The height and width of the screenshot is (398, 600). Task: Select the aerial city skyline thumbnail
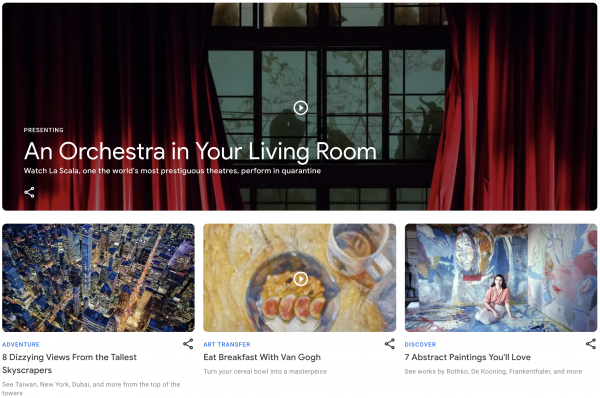click(98, 278)
